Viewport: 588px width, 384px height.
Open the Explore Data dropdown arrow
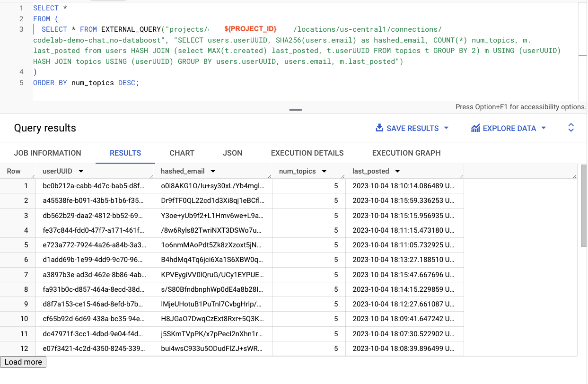(x=544, y=128)
